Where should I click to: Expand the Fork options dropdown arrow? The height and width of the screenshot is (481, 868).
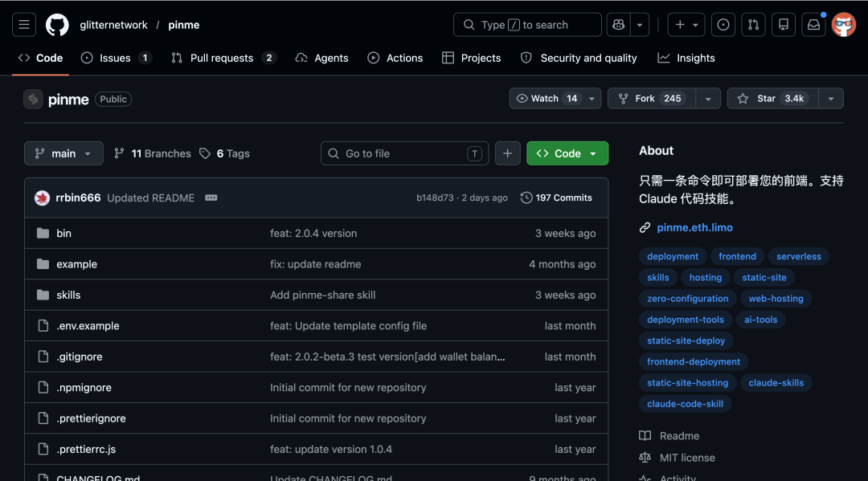708,99
